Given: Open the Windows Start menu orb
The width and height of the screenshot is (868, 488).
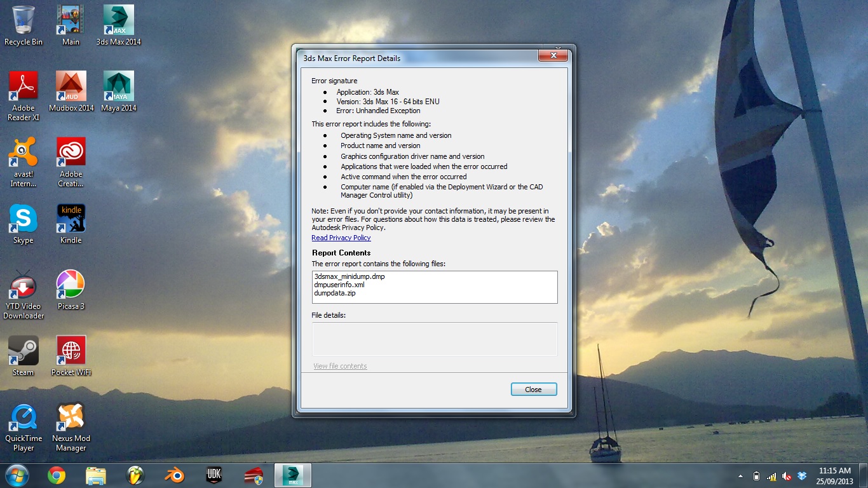Looking at the screenshot, I should (x=17, y=475).
